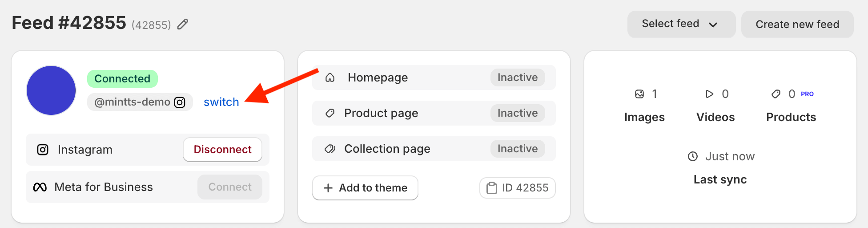Click the double-tag icon beside Collection page
The height and width of the screenshot is (228, 868).
click(330, 149)
